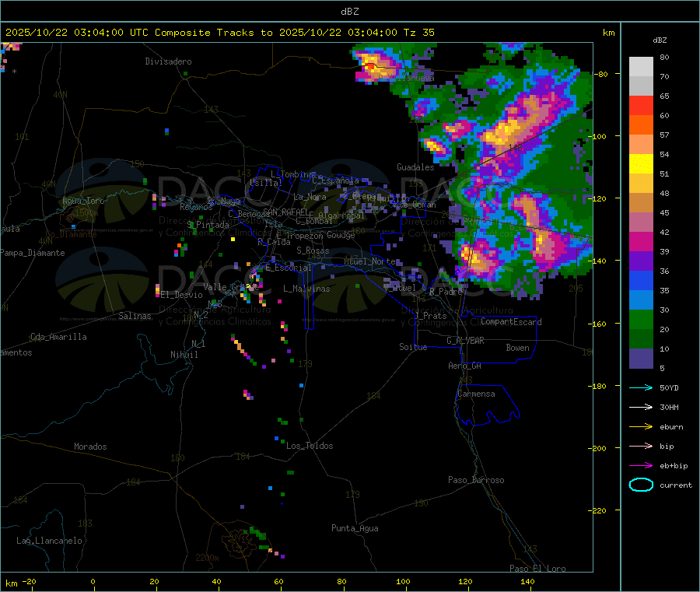
Task: Click the eb+bip magenta arrow legend icon
Action: pyautogui.click(x=641, y=466)
